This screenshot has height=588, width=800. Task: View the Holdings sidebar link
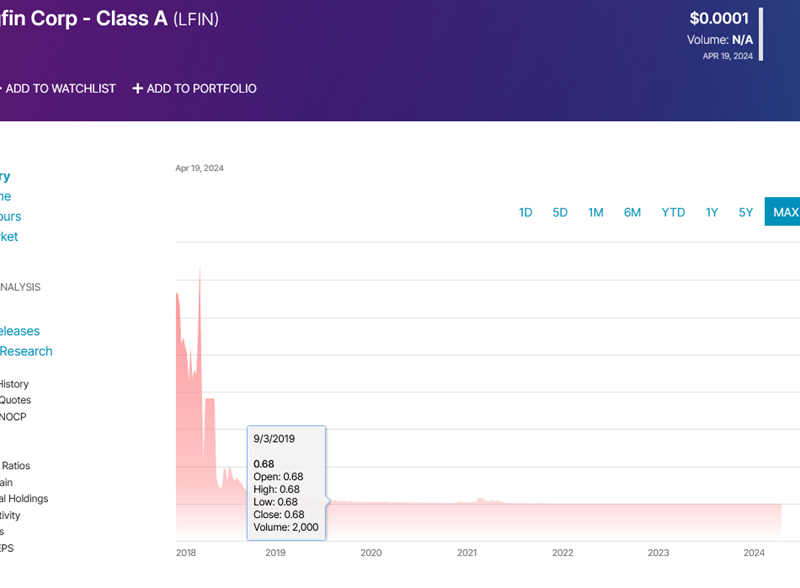[24, 498]
